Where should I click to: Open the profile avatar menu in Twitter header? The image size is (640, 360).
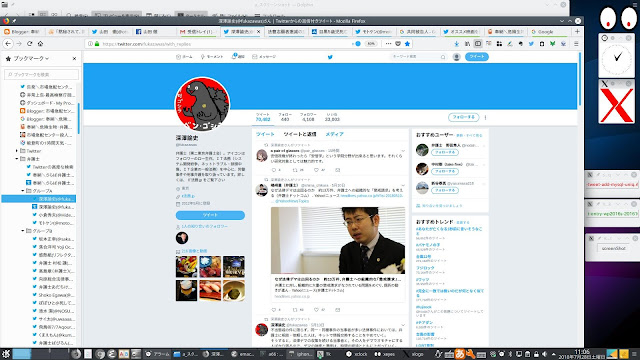(x=456, y=57)
